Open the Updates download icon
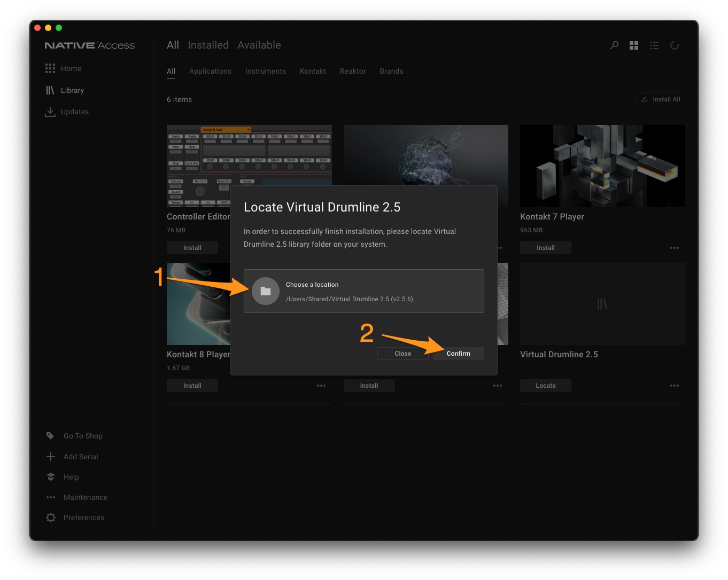This screenshot has width=728, height=580. coord(50,112)
